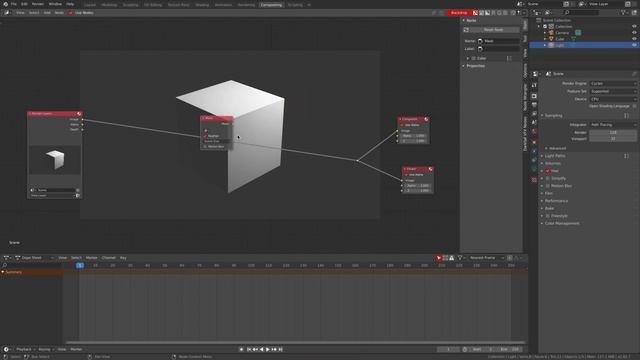Select the Summary channel row
Viewport: 640px width, 360px height.
point(31,272)
